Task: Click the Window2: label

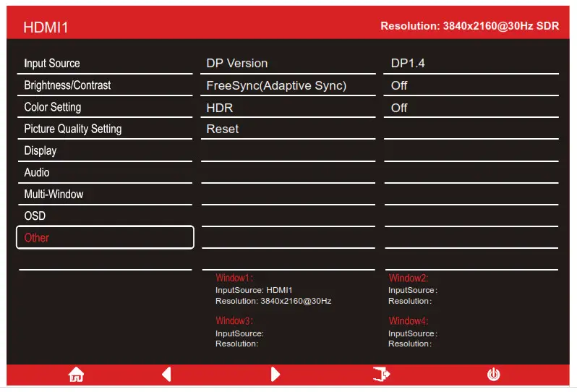Action: click(x=409, y=278)
